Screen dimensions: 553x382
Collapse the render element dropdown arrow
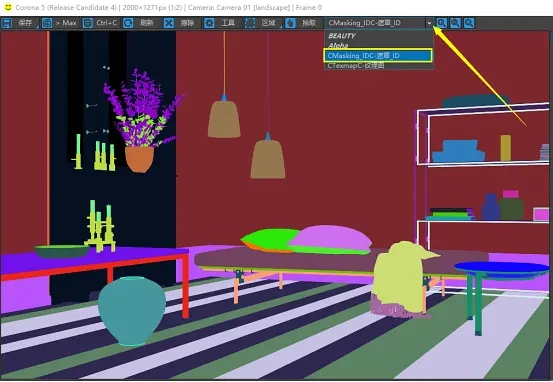429,23
